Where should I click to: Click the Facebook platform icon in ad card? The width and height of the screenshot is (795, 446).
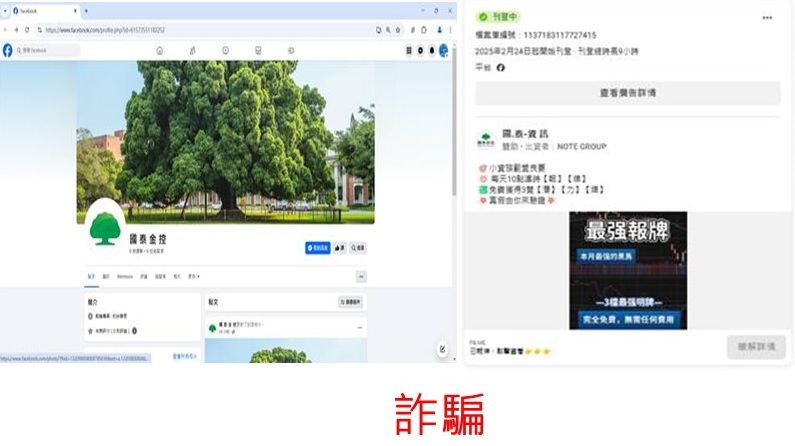pyautogui.click(x=501, y=67)
